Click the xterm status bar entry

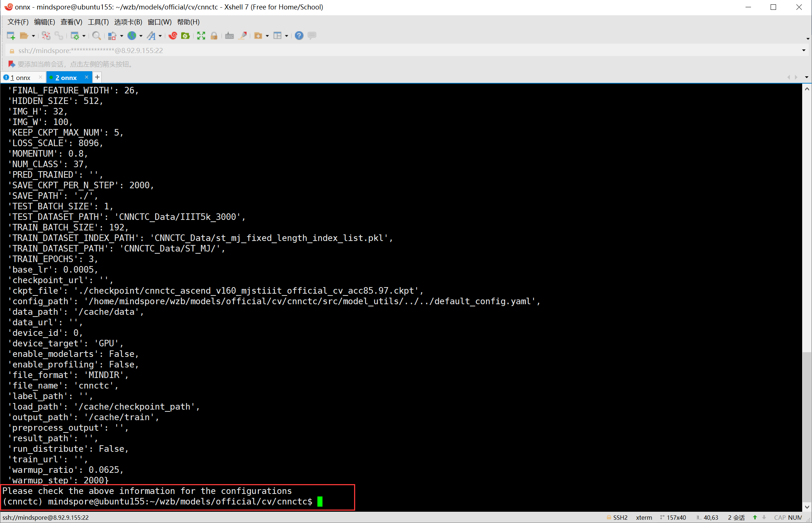pos(644,518)
